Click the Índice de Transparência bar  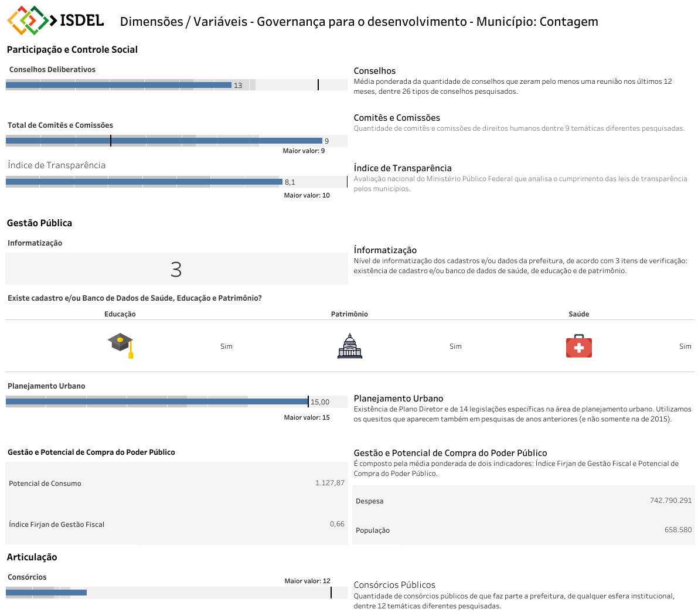(144, 182)
